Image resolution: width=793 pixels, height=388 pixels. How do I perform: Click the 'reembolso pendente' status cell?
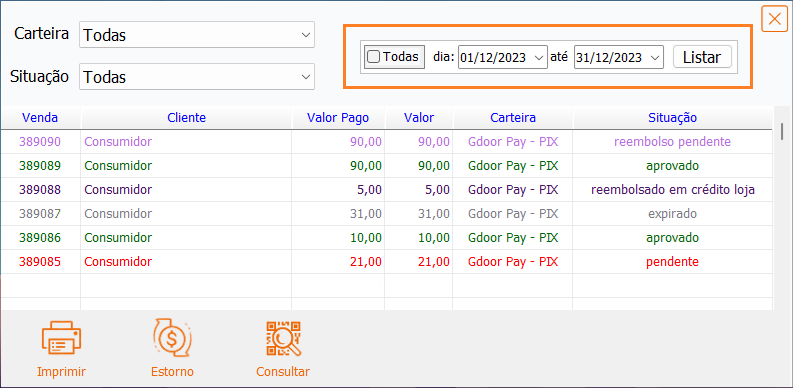point(672,142)
